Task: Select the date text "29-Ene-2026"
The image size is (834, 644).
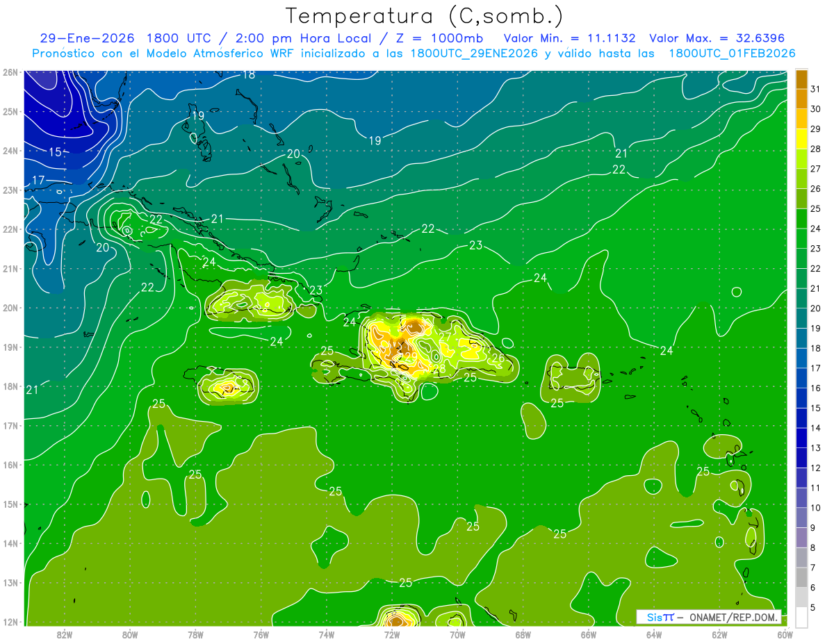Action: [86, 38]
